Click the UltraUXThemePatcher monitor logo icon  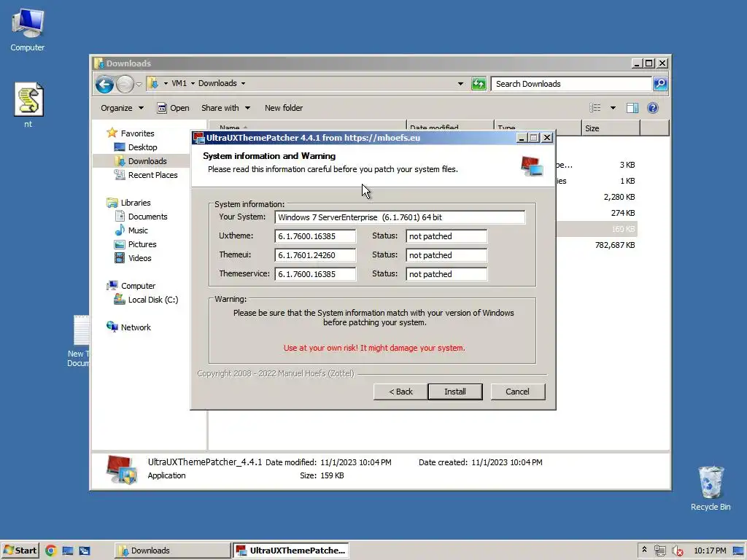tap(532, 166)
